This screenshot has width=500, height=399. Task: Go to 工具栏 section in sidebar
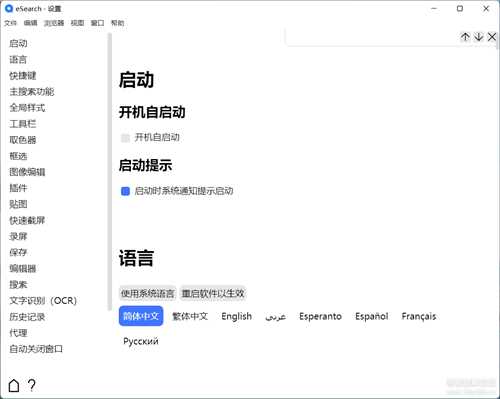(x=23, y=124)
